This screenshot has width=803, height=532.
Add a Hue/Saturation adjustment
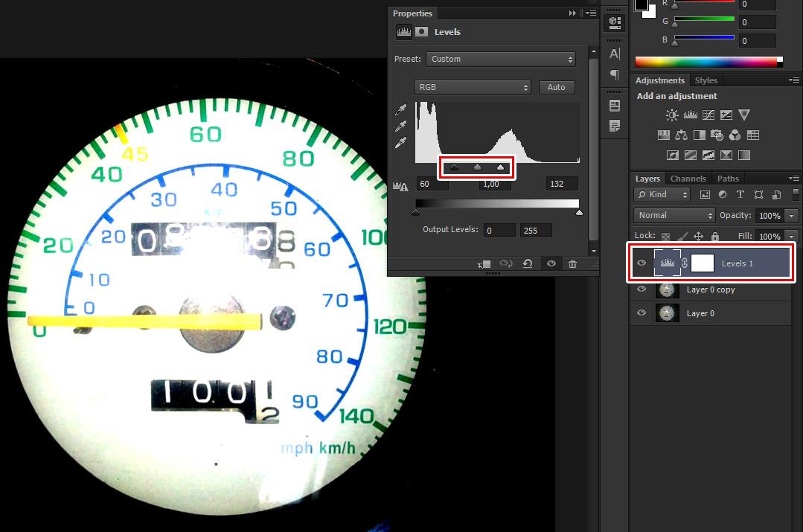[664, 135]
